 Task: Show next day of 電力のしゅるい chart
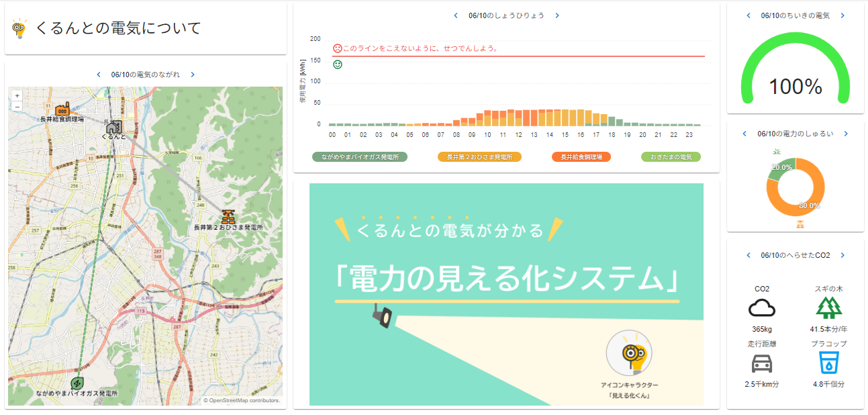pyautogui.click(x=846, y=134)
